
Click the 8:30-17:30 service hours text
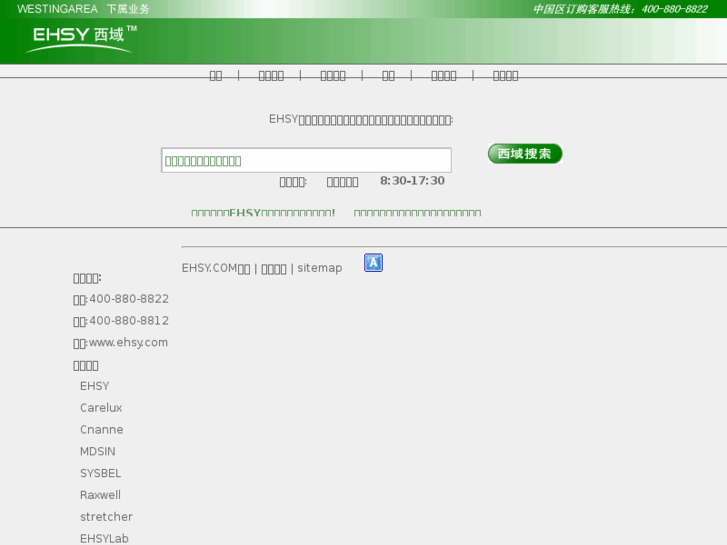pyautogui.click(x=412, y=181)
